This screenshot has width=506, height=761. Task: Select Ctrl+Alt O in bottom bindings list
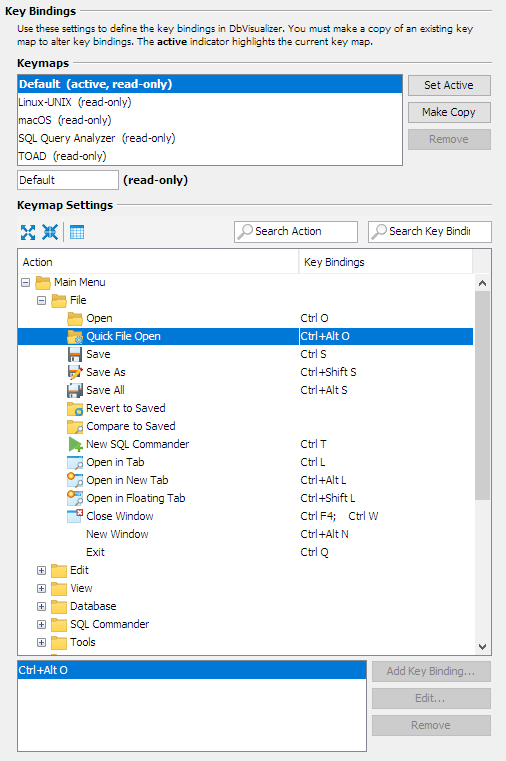coord(192,670)
